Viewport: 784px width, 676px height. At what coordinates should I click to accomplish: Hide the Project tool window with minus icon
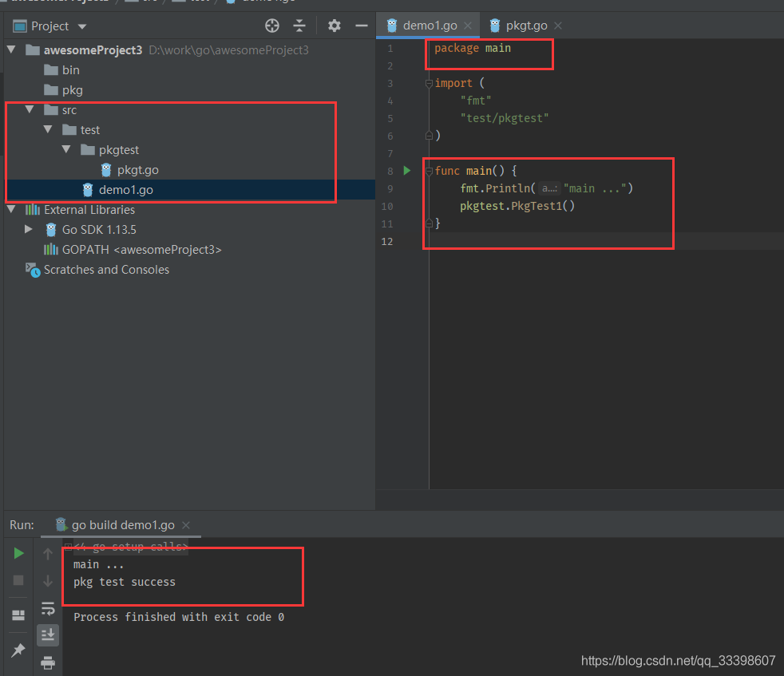(361, 26)
